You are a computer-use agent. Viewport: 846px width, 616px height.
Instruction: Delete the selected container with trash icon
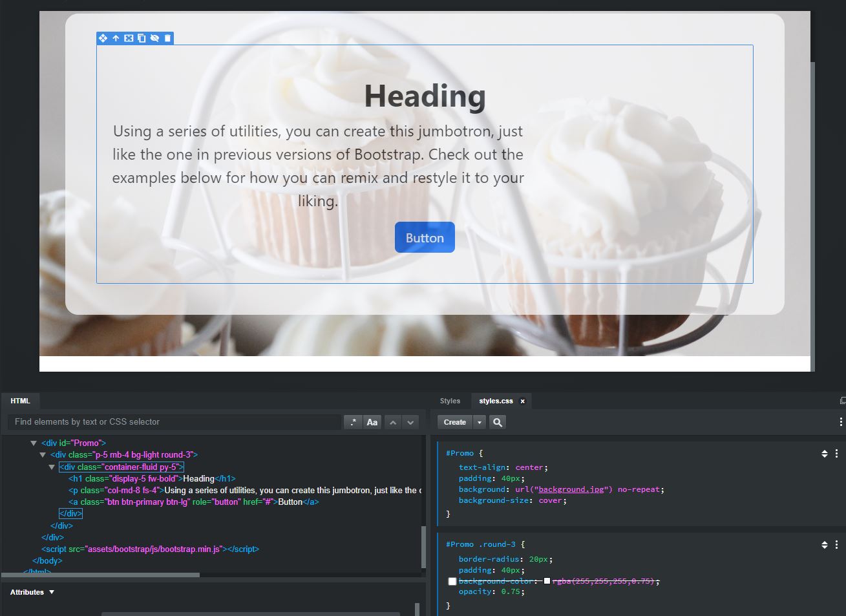167,38
